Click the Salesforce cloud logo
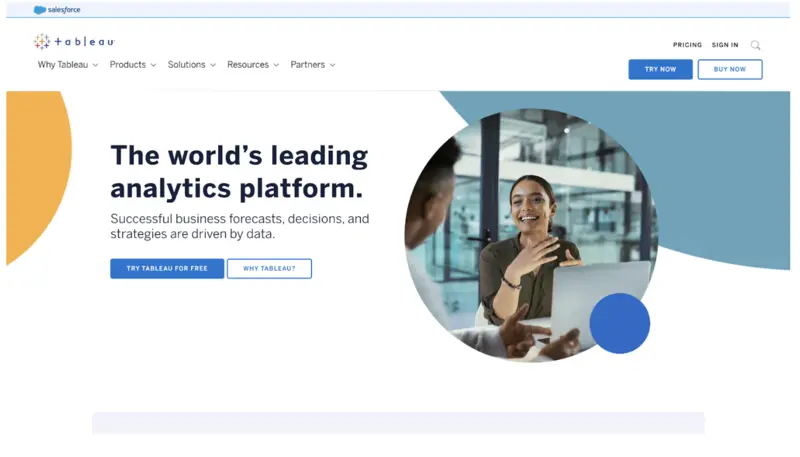The height and width of the screenshot is (457, 800). pyautogui.click(x=40, y=10)
